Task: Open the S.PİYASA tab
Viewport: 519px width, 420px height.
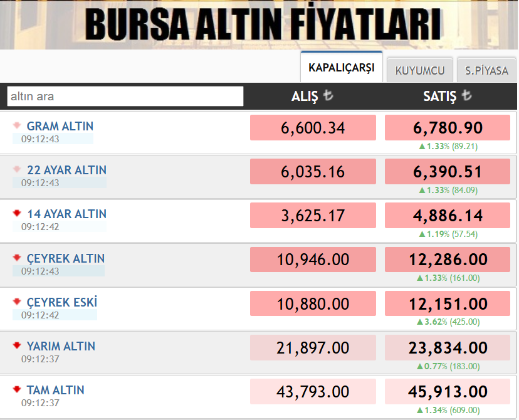Action: (486, 70)
